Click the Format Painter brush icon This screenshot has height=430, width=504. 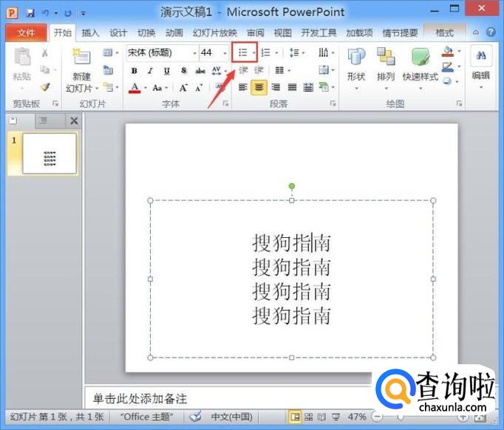[45, 86]
